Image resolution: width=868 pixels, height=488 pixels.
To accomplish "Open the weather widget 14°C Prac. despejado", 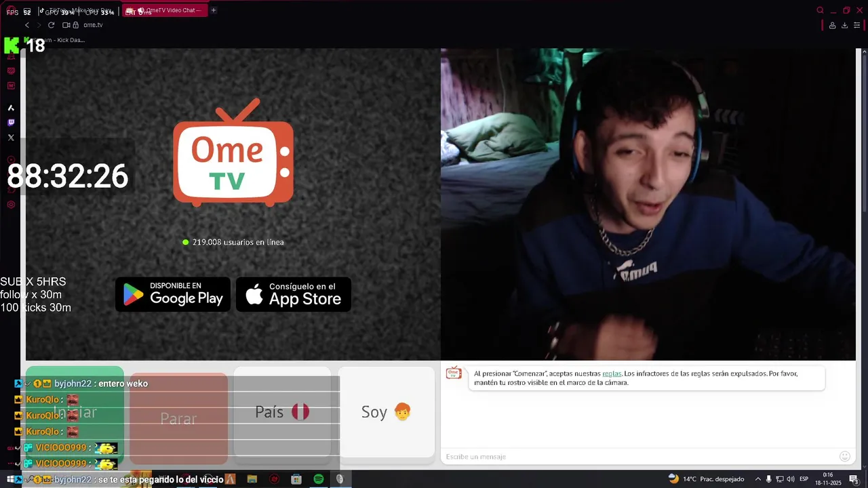I will click(x=706, y=479).
